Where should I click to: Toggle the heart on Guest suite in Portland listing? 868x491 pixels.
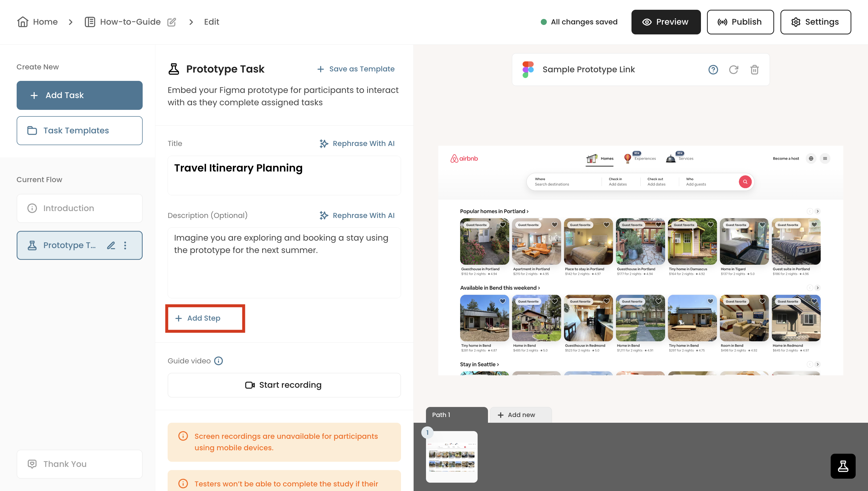click(814, 225)
